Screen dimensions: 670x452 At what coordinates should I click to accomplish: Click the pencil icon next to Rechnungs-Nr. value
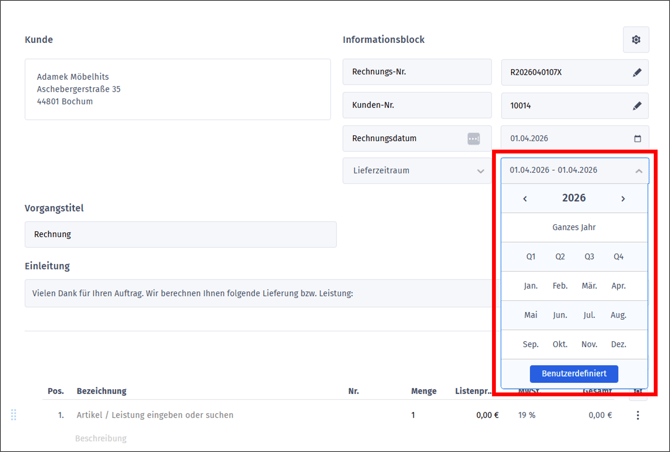637,73
